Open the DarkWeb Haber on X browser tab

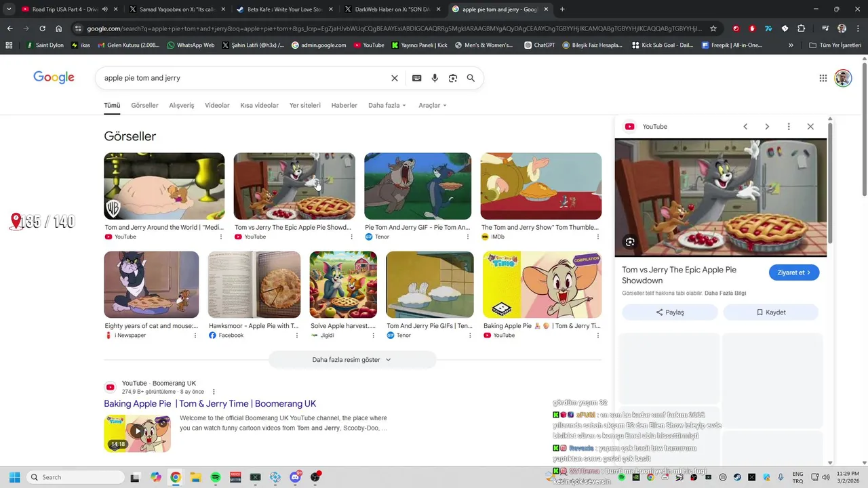(x=391, y=9)
